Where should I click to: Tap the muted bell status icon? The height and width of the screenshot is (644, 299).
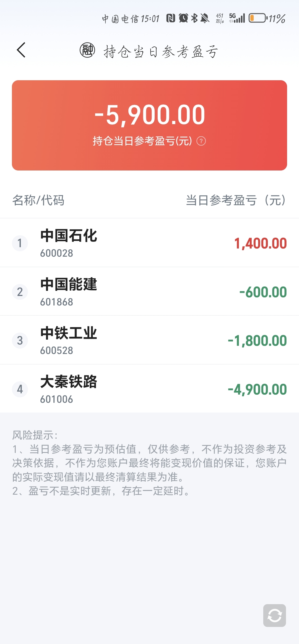[205, 18]
